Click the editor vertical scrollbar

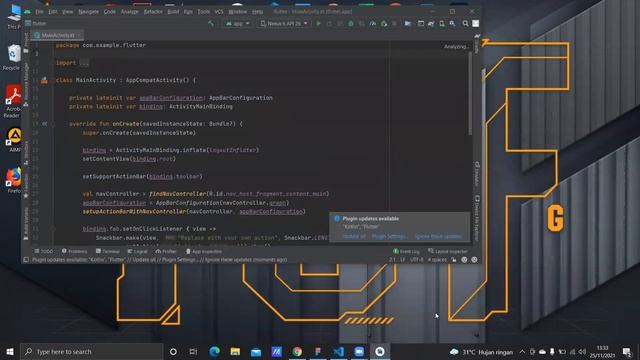pos(470,94)
